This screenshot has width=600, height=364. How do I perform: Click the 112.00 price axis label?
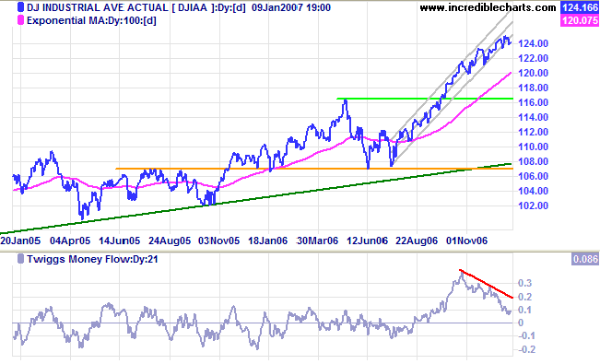pos(533,132)
